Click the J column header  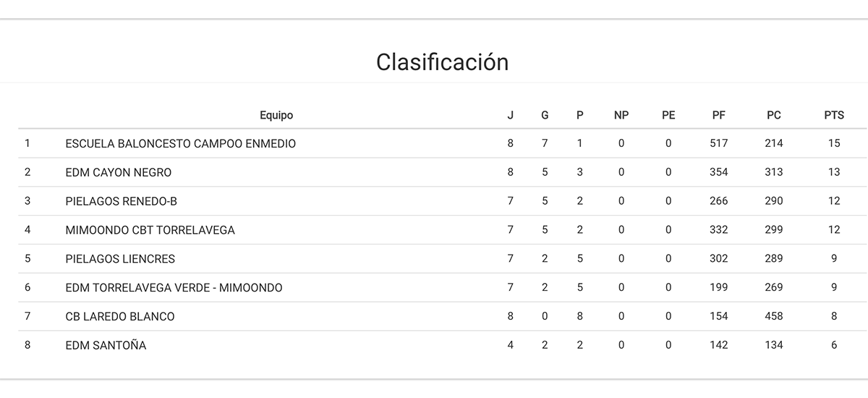click(x=511, y=115)
